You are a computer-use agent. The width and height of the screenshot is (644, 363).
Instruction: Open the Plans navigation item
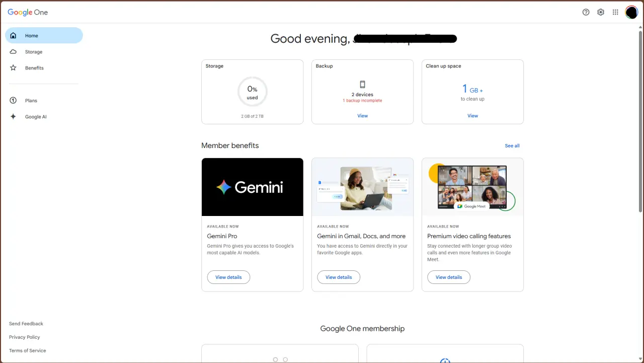44,101
